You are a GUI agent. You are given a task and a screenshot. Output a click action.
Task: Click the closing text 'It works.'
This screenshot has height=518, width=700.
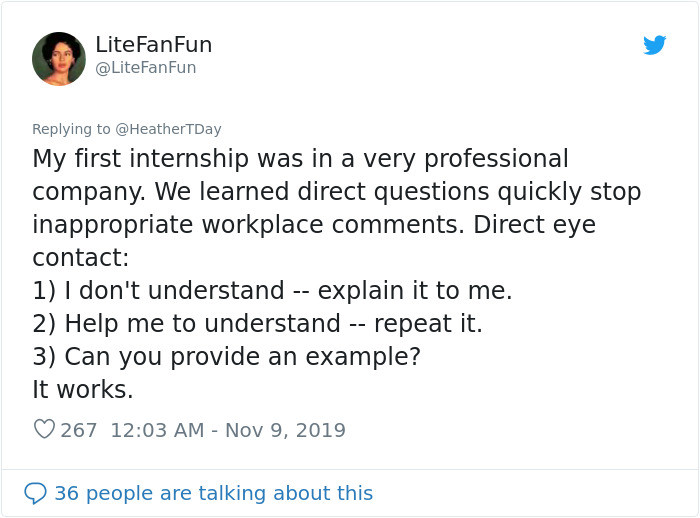(83, 390)
